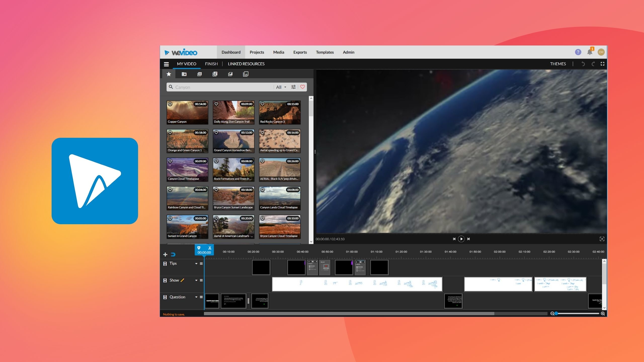Favorite the Red Rocky Canyon 3 heart
Image resolution: width=644 pixels, height=362 pixels.
tap(262, 104)
